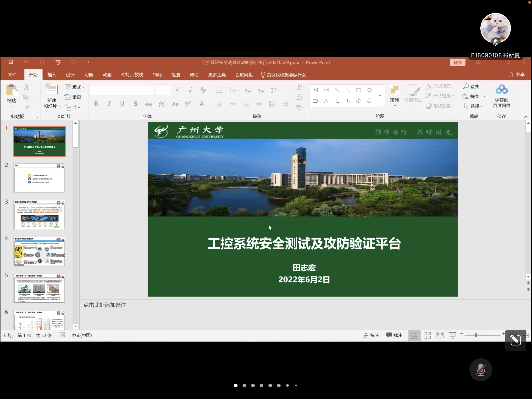The image size is (532, 399).
Task: Select the Isosceles Triangle shape
Action: point(326,101)
